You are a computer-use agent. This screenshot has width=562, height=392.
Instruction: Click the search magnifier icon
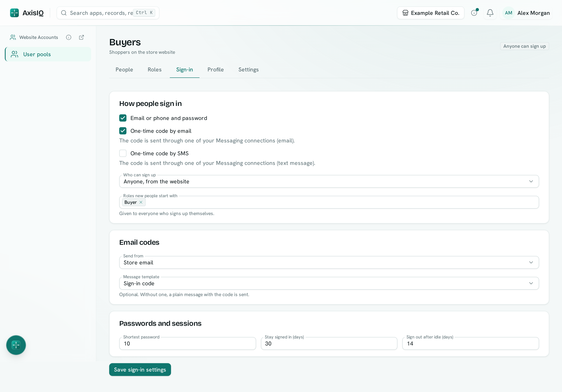tap(64, 13)
